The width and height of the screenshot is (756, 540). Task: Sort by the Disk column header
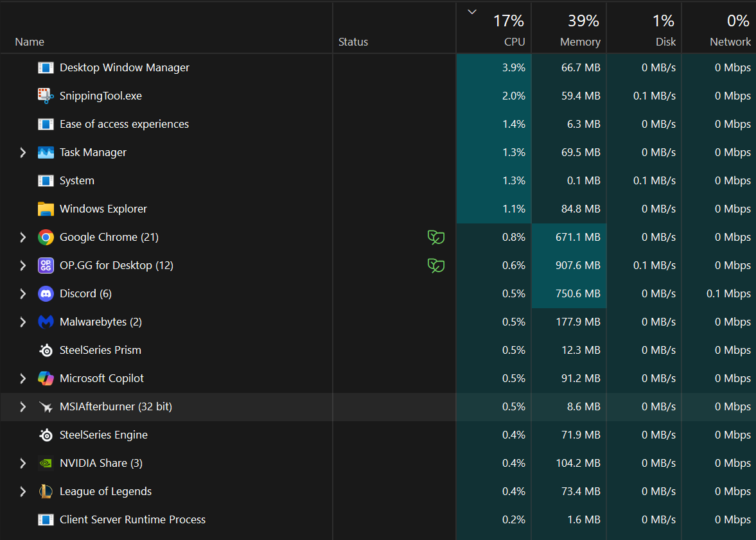coord(644,28)
